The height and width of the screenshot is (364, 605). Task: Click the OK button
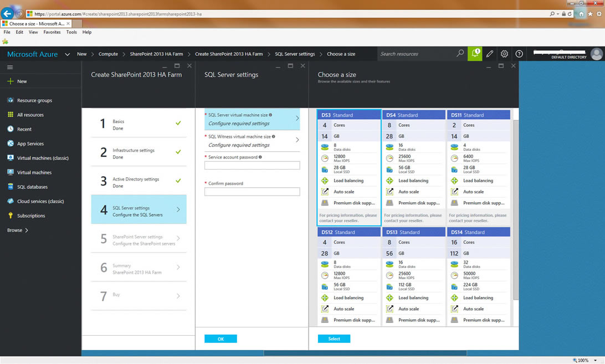(221, 339)
